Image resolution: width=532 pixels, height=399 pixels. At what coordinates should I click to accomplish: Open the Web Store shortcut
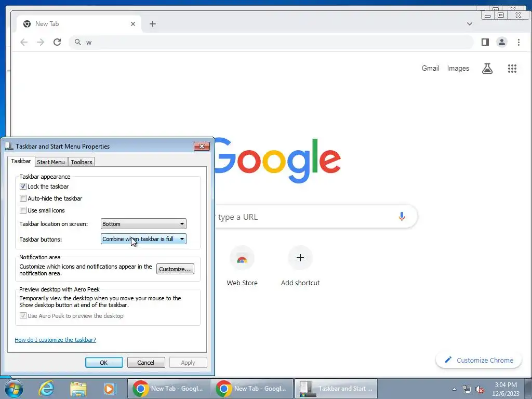[242, 267]
